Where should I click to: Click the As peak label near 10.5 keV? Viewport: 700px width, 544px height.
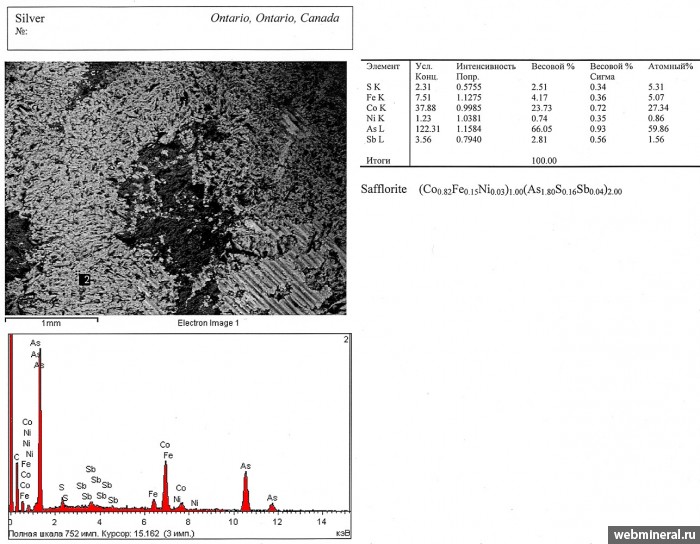pyautogui.click(x=246, y=466)
